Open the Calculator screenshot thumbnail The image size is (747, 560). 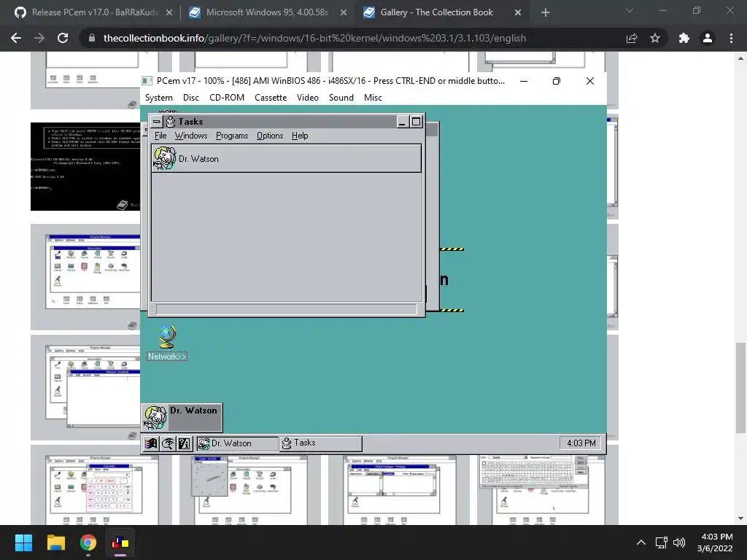pos(101,485)
